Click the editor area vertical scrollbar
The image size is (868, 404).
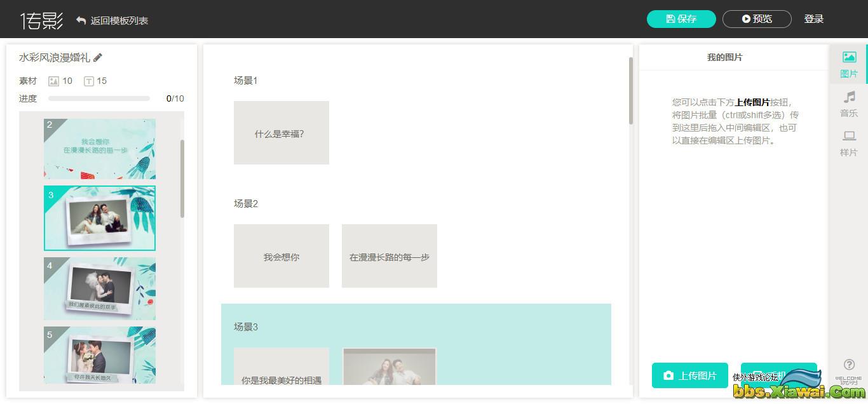pos(631,91)
